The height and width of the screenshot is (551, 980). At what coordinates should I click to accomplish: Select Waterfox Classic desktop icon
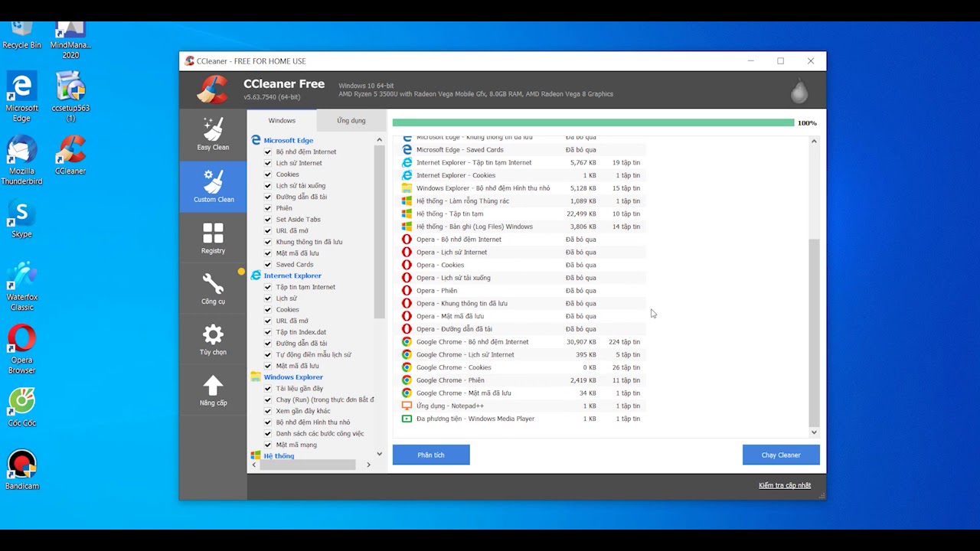point(22,287)
